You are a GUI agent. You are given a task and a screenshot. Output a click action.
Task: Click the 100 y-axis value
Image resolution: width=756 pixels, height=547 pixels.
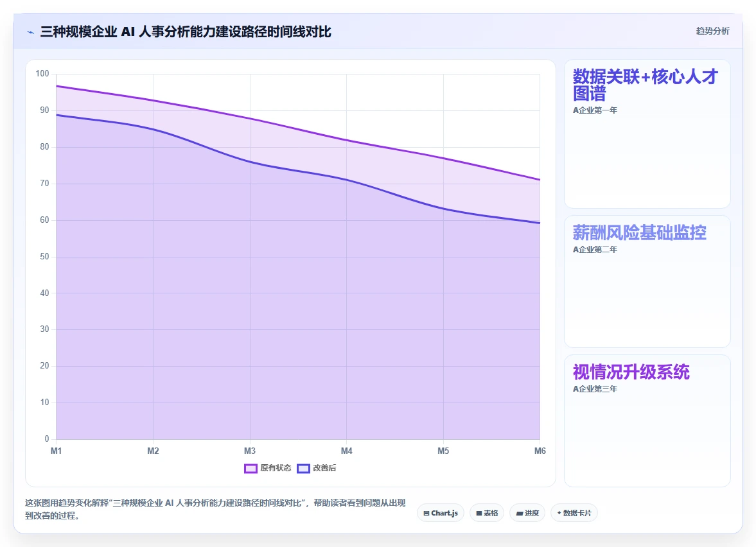[42, 74]
